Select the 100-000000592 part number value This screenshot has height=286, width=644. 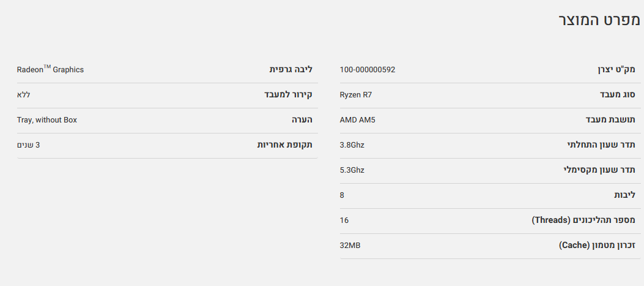[368, 70]
